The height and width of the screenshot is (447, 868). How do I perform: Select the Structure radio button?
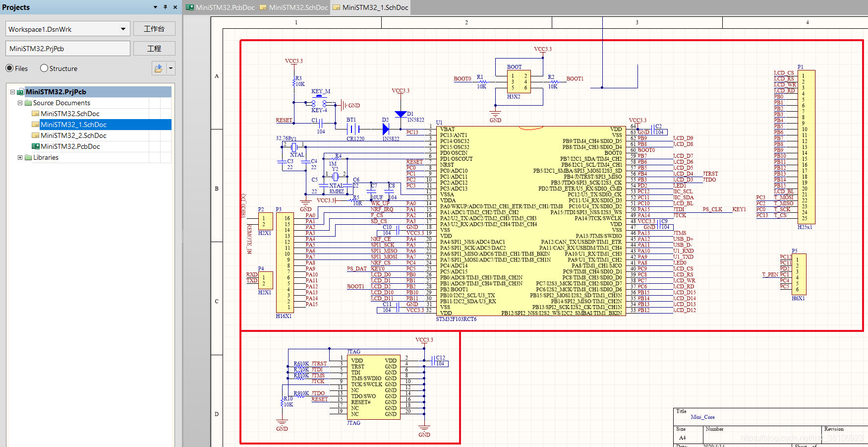tap(44, 68)
